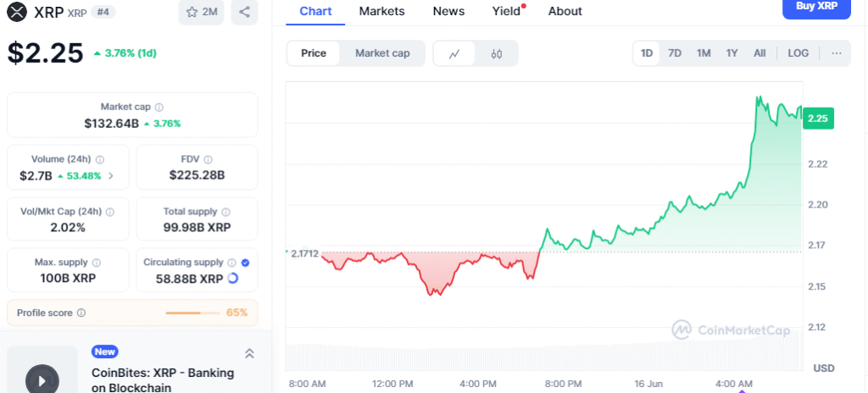Click the 65% profile score value
The image size is (868, 393).
[237, 313]
